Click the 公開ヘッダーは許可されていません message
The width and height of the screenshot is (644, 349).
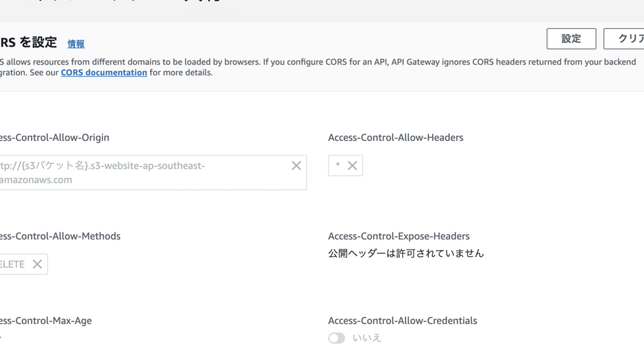[406, 253]
